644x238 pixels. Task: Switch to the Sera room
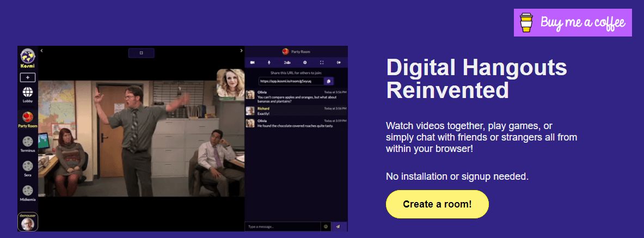click(x=28, y=169)
